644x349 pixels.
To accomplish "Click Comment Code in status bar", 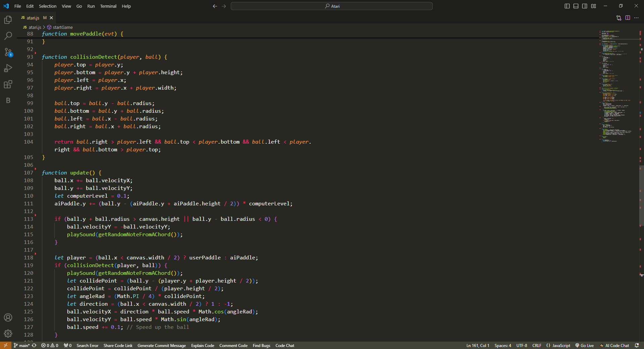I will click(233, 345).
